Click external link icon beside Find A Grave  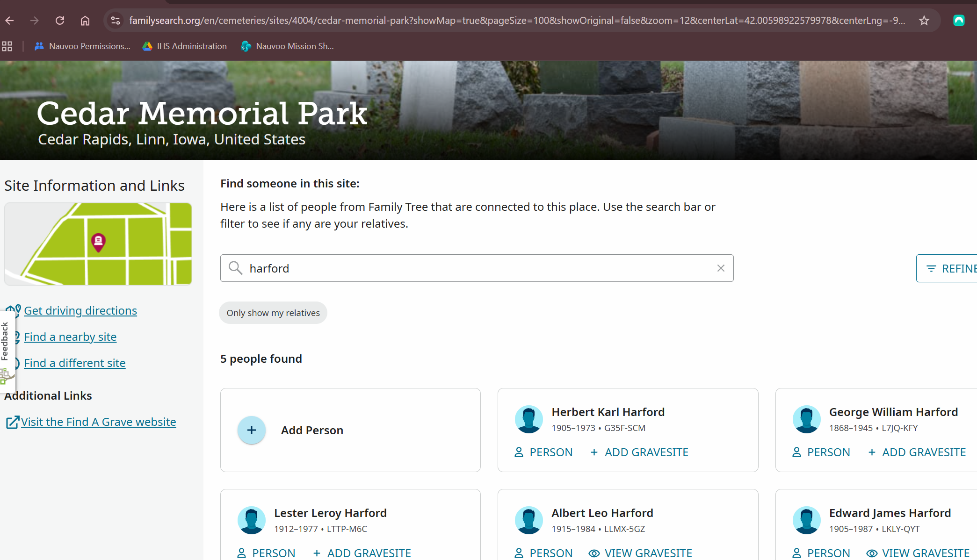(12, 423)
